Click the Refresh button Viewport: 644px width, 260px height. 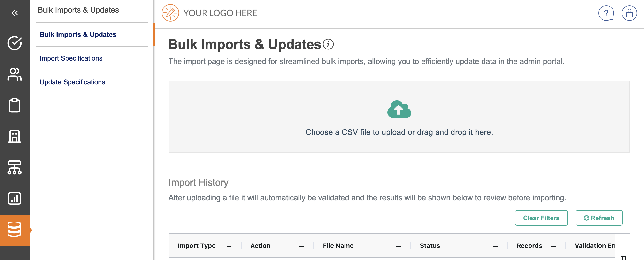tap(599, 218)
